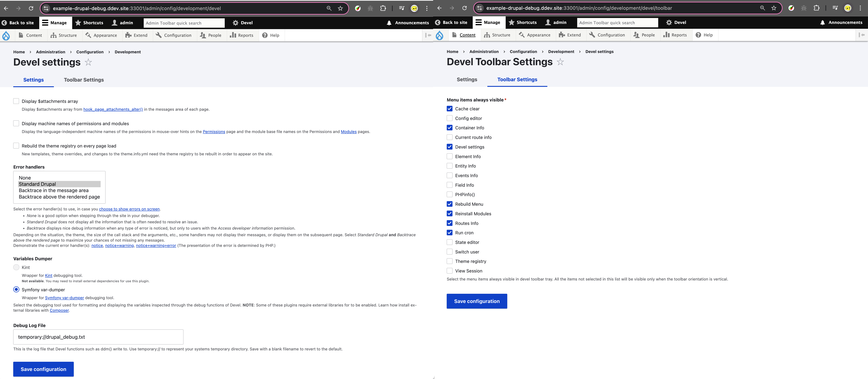The height and width of the screenshot is (379, 868).
Task: Bookmark page with right browser star icon
Action: point(774,8)
